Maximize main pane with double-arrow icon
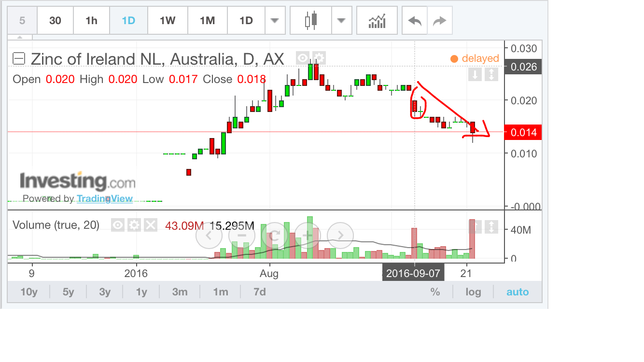This screenshot has height=362, width=644. coord(491,74)
